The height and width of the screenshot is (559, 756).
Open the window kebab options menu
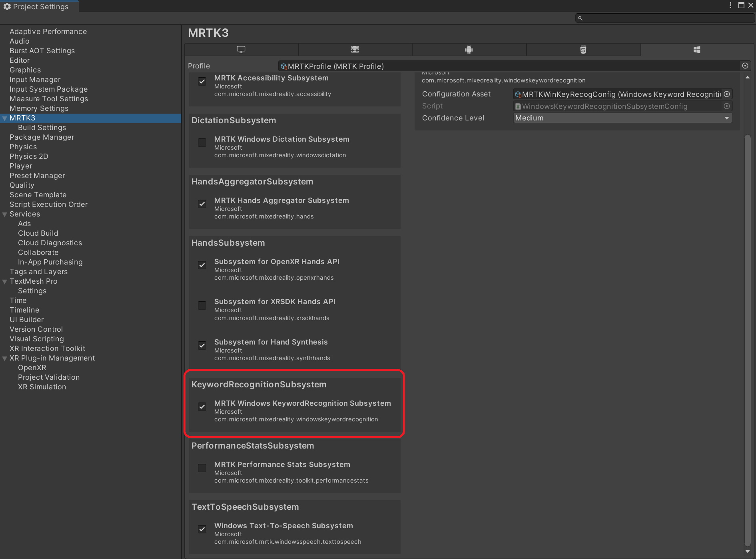click(730, 5)
